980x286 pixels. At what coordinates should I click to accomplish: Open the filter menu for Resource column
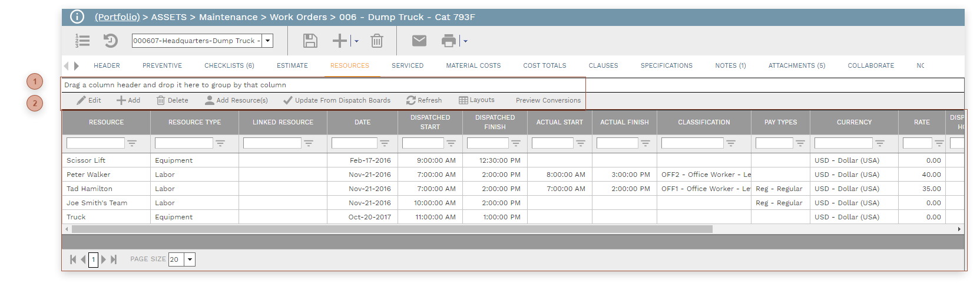tap(132, 143)
